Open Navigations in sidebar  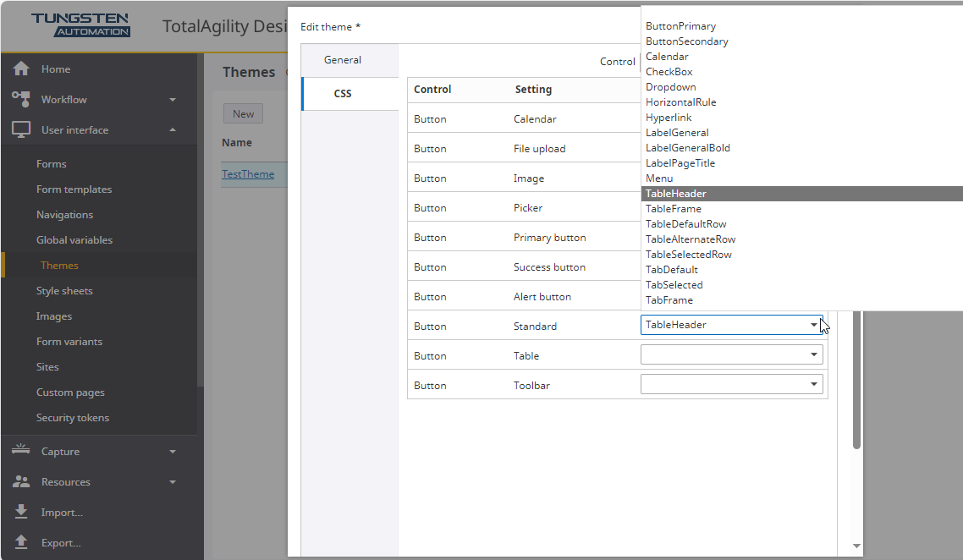click(64, 215)
